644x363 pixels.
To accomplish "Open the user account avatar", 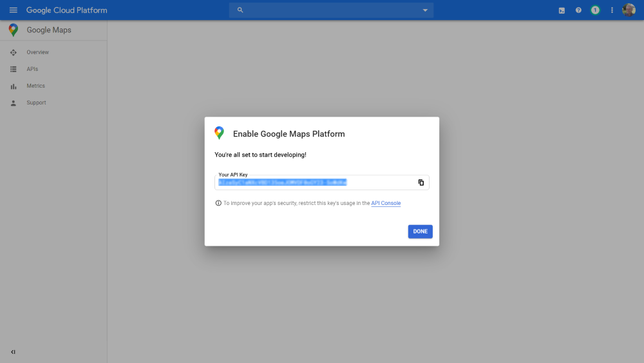I will 629,10.
